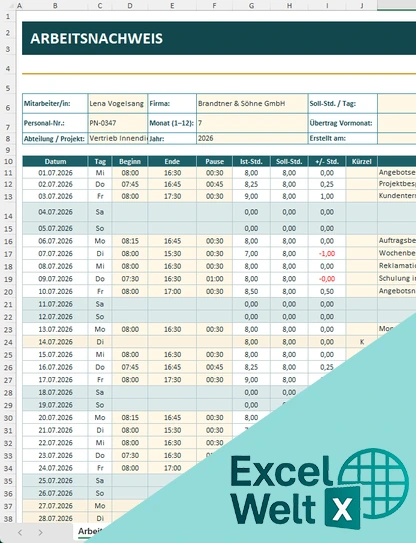Go to the next sheet with the right arrow
Screen dimensions: 416x543
click(41, 532)
